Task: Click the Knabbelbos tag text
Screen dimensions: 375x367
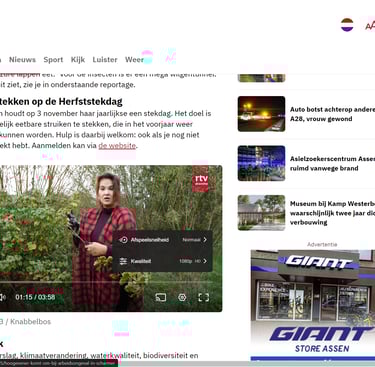Action: (30, 322)
